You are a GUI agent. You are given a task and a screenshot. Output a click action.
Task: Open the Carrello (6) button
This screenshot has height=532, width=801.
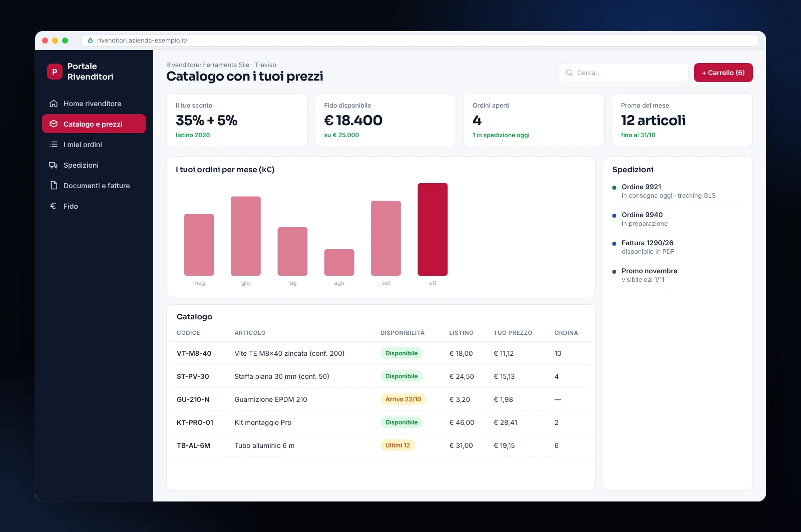(723, 73)
